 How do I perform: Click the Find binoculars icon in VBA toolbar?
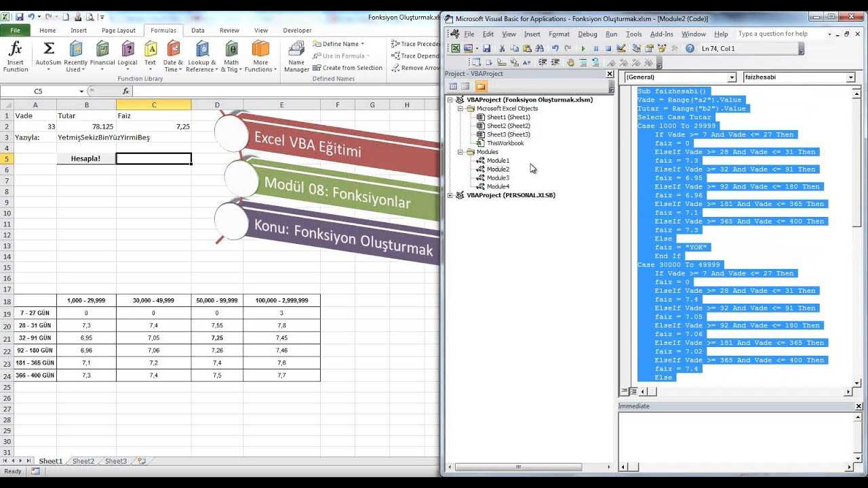coord(539,48)
